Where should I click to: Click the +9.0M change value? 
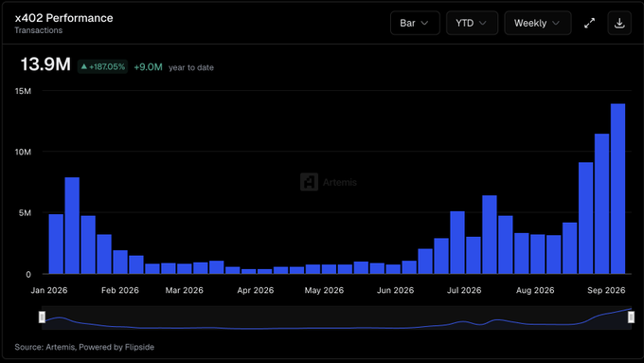point(149,67)
